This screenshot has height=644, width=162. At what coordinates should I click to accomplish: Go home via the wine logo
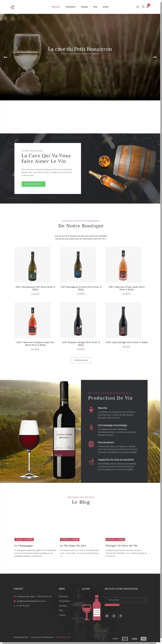click(12, 7)
